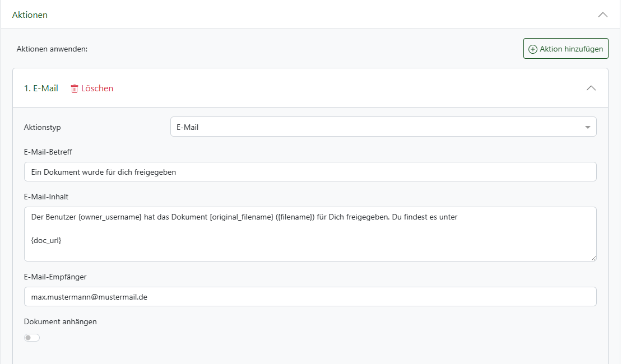Click the Aktionstyp label
622x364 pixels.
43,127
